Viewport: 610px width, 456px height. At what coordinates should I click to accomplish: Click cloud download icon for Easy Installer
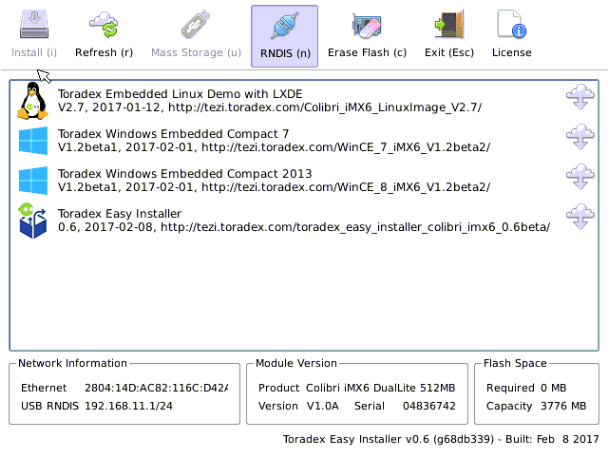pos(580,216)
